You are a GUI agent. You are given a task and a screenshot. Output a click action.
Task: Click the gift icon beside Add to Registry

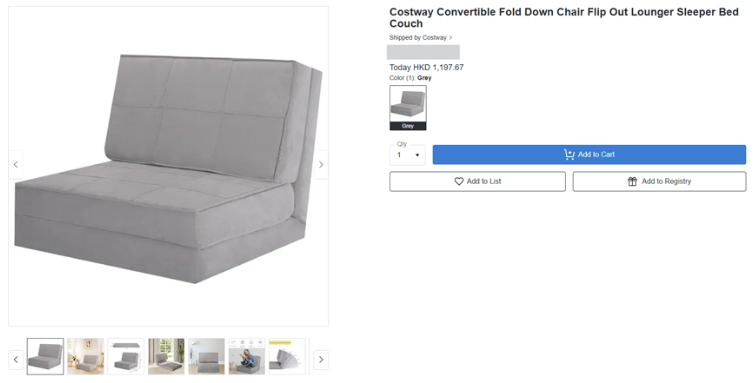click(632, 181)
